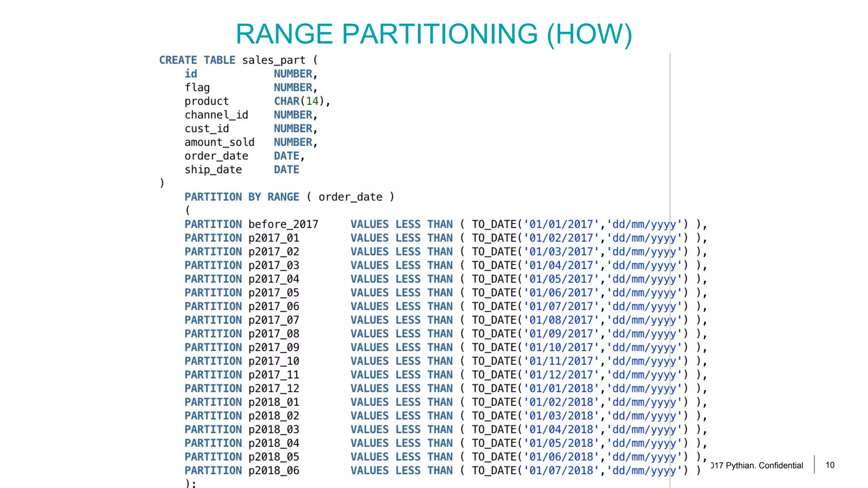Click partition name 'p2017_03'

(x=274, y=265)
